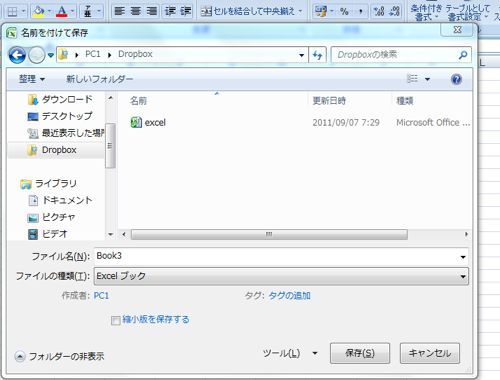Open the ツール(L) menu
Screen dimensions: 500x380
[290, 353]
